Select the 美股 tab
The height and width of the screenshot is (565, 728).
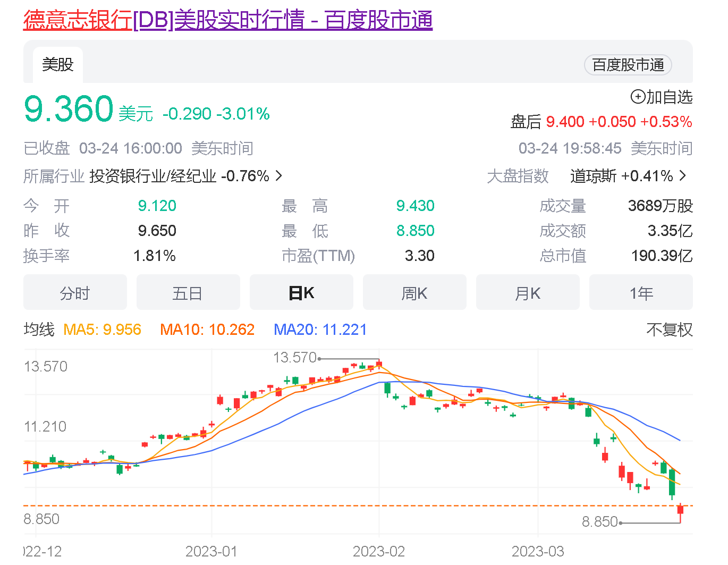point(57,65)
